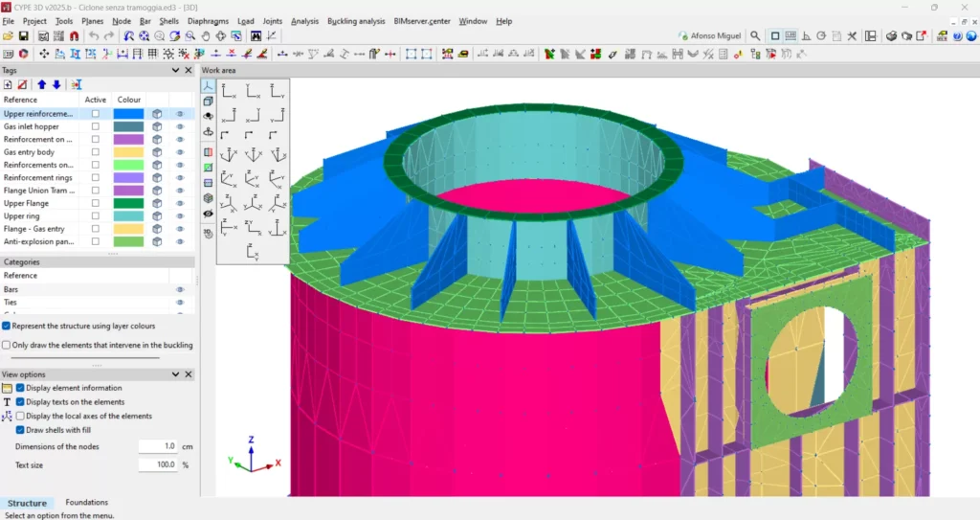Add a new tag in the Tags panel

(8, 84)
